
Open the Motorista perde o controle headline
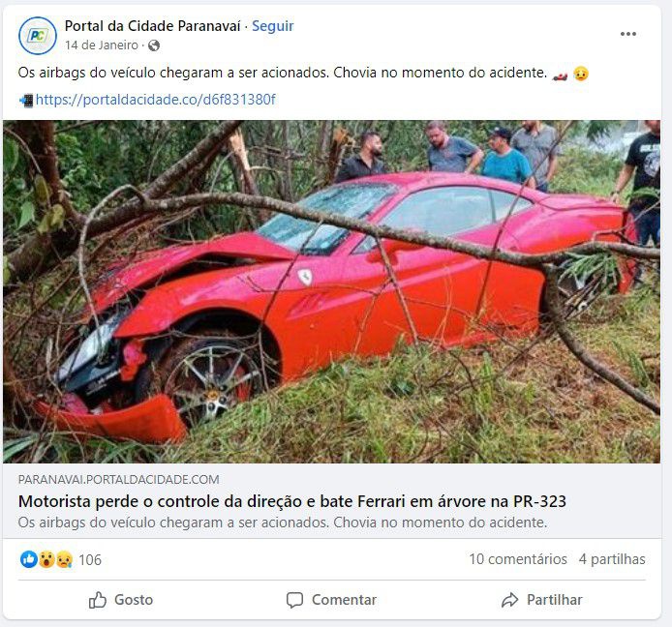(x=292, y=501)
